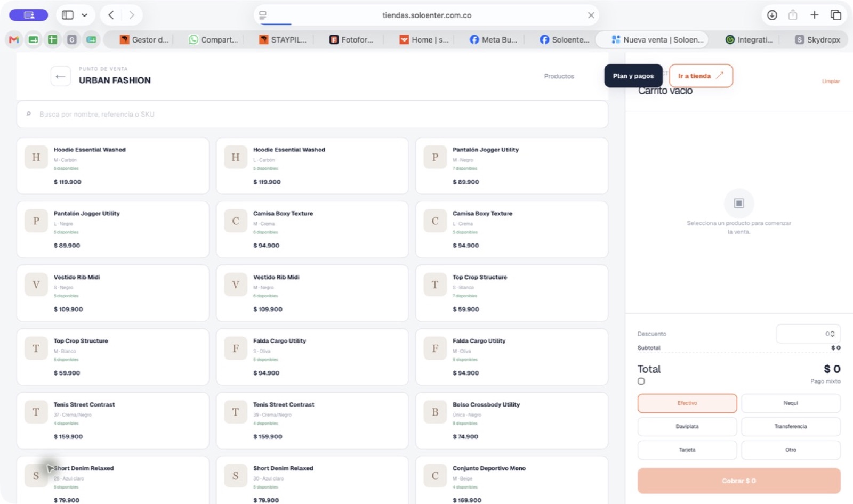Click the Descuento amount field
Viewport: 853px width, 504px height.
(808, 334)
